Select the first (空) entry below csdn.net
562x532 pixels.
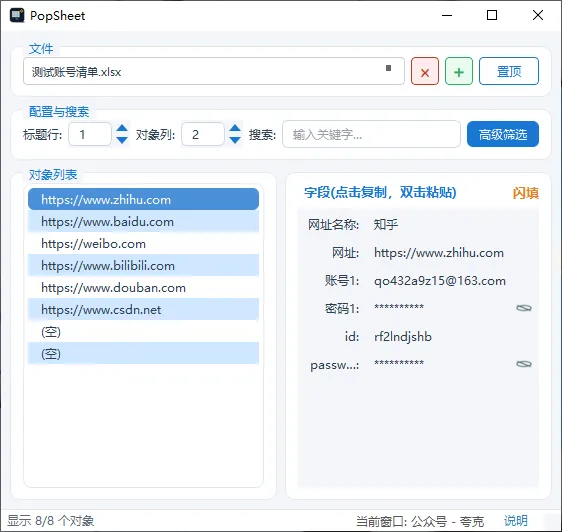click(x=143, y=332)
